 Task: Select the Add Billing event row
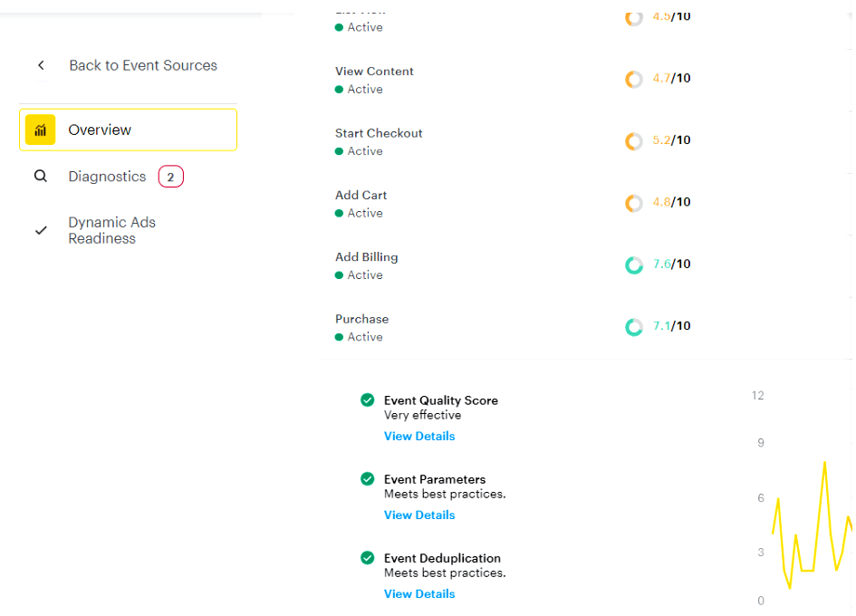[584, 265]
